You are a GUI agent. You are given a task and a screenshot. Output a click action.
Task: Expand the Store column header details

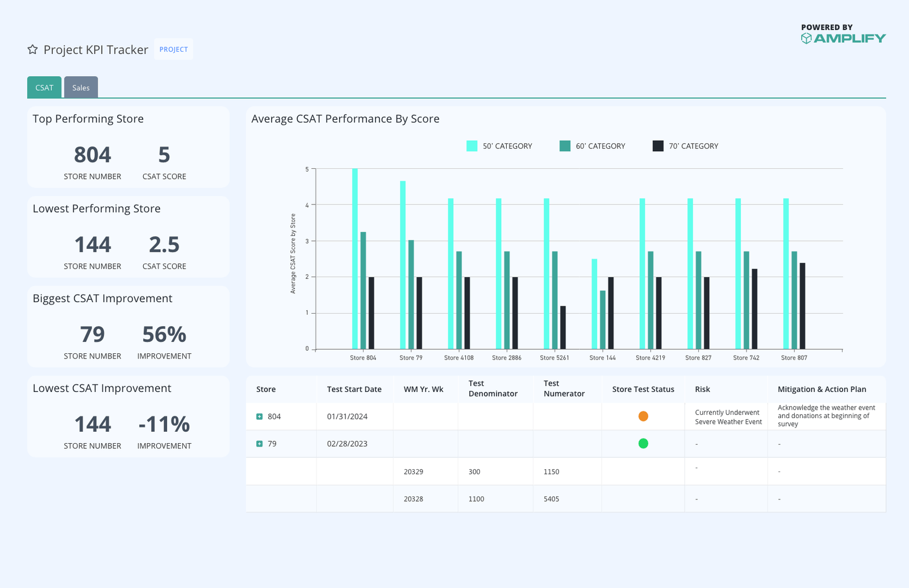[x=266, y=389]
